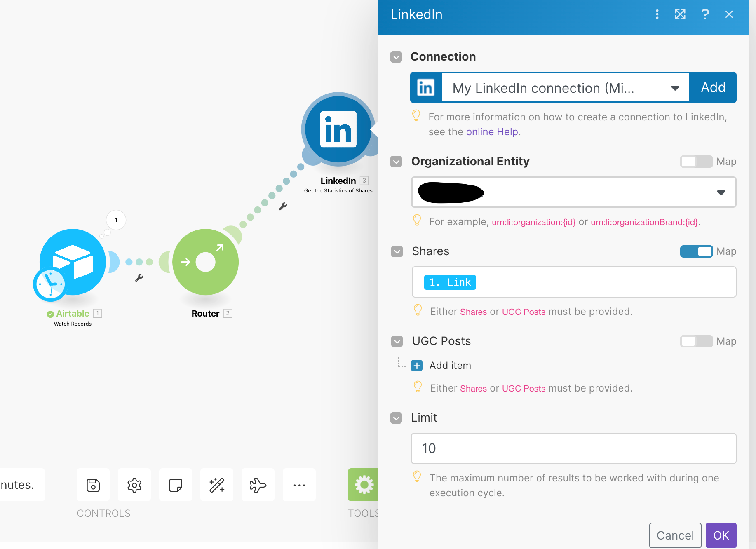The height and width of the screenshot is (549, 756).
Task: Click the LinkedIn module number badge 3
Action: [364, 181]
